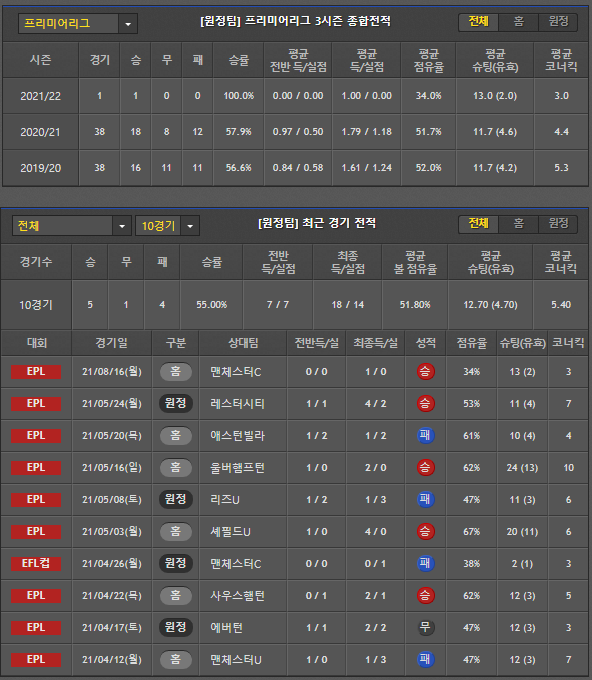Click the 2021/22 season cell
Screen dimensions: 592x680
(x=41, y=96)
